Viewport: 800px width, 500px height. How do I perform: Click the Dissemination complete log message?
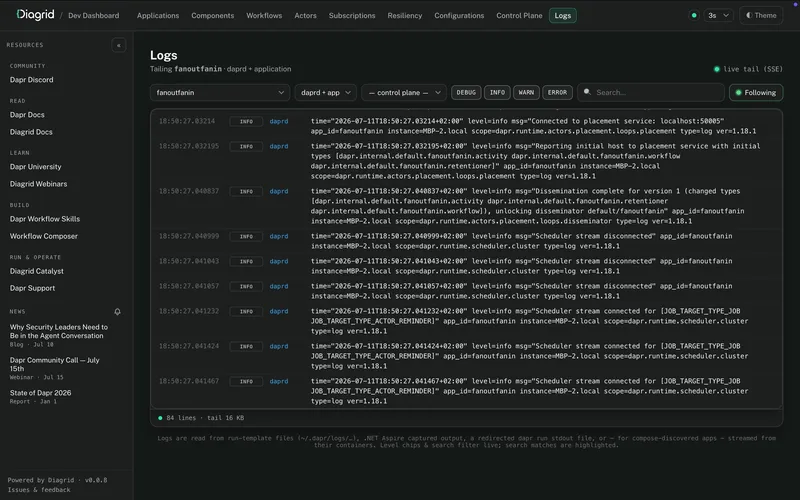click(x=528, y=206)
